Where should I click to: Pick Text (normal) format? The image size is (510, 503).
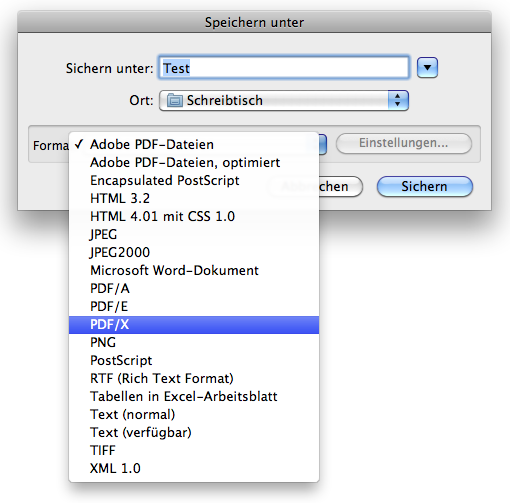[x=194, y=415]
